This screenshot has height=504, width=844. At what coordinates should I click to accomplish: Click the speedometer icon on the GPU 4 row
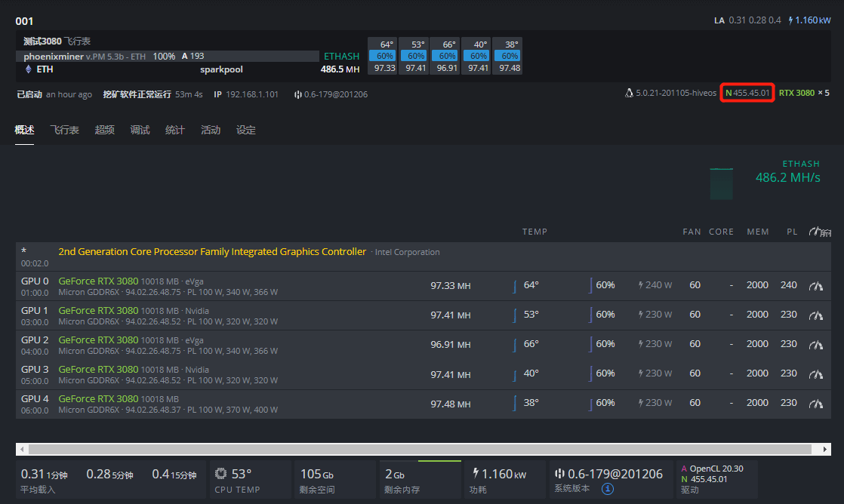pyautogui.click(x=815, y=403)
